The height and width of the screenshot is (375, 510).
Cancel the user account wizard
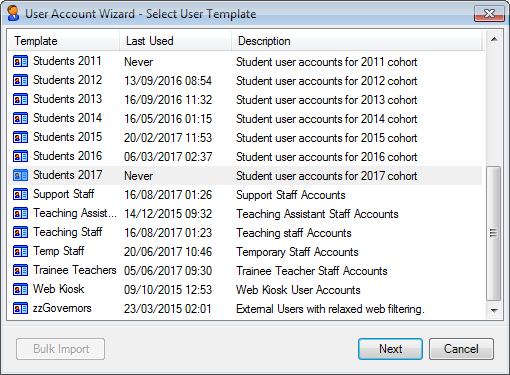(461, 349)
